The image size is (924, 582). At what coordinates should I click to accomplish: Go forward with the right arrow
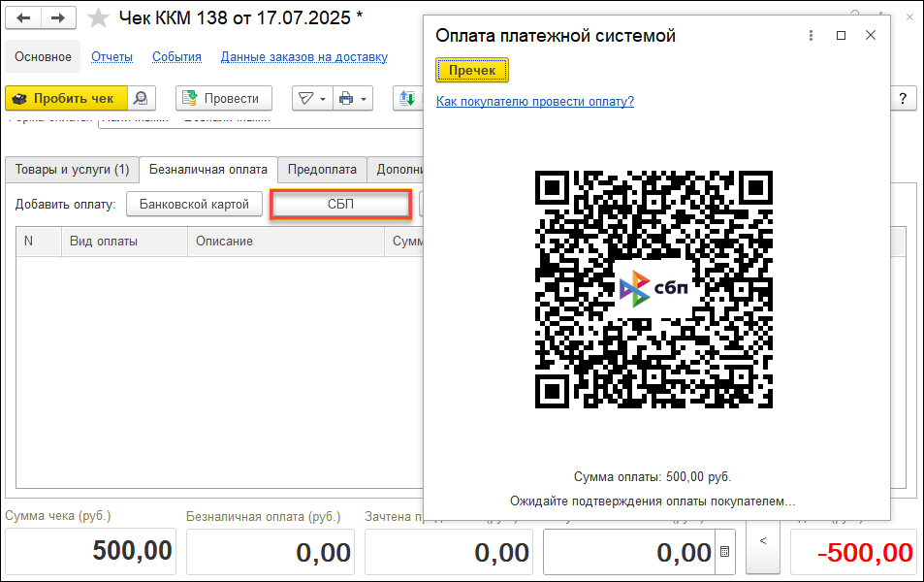[x=58, y=17]
